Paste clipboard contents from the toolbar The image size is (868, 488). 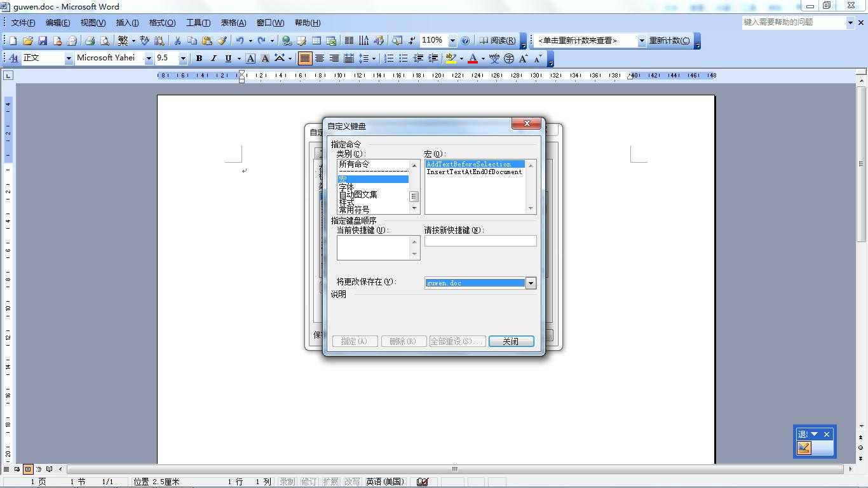click(207, 41)
